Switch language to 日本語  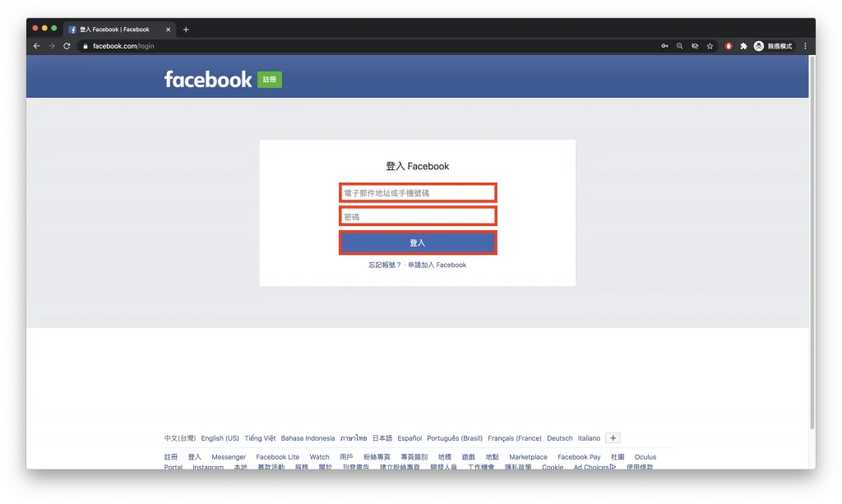[382, 438]
